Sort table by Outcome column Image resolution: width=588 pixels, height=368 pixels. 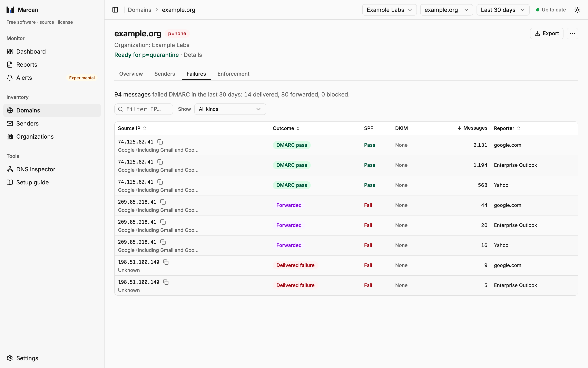tap(286, 128)
